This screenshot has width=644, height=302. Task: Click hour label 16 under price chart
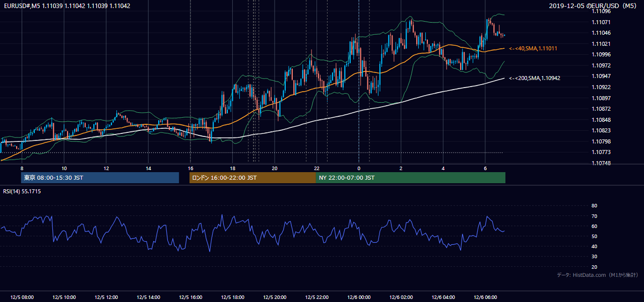(190, 168)
